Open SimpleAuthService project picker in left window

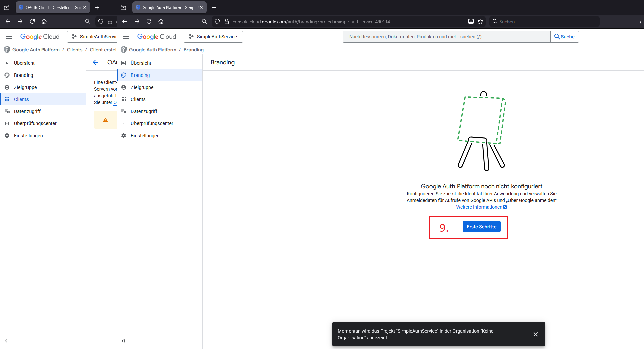point(92,37)
